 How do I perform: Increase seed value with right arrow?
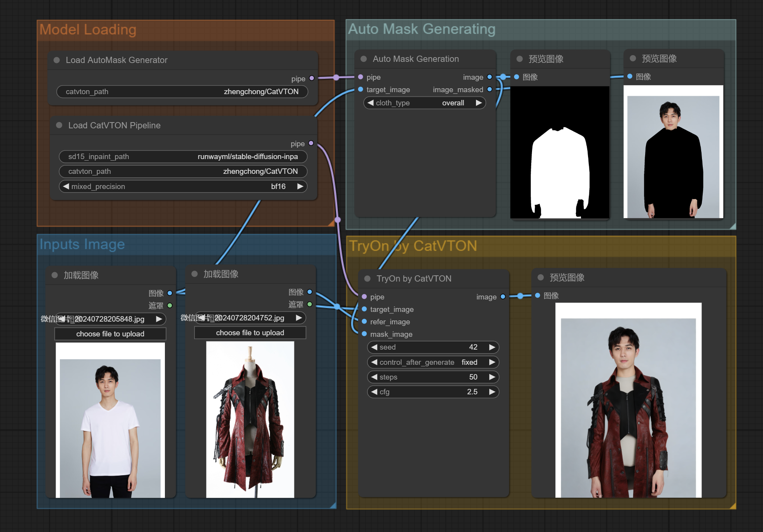click(492, 347)
